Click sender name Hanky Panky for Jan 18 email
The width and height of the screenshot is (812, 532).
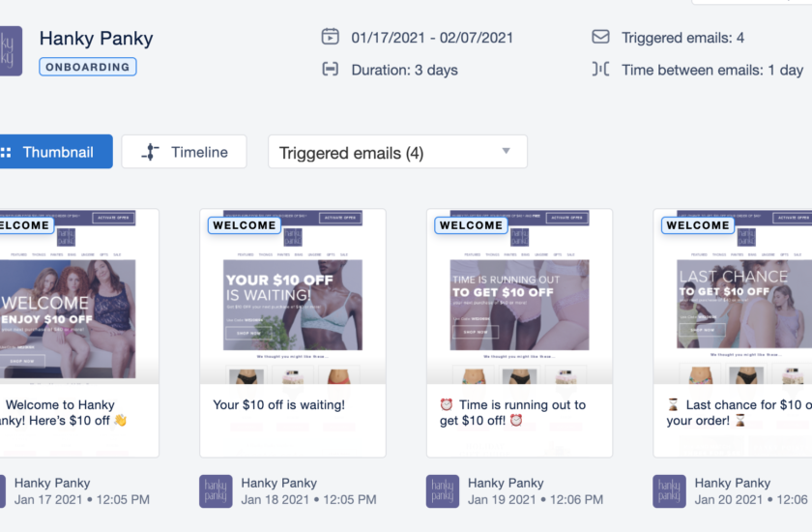(x=278, y=483)
